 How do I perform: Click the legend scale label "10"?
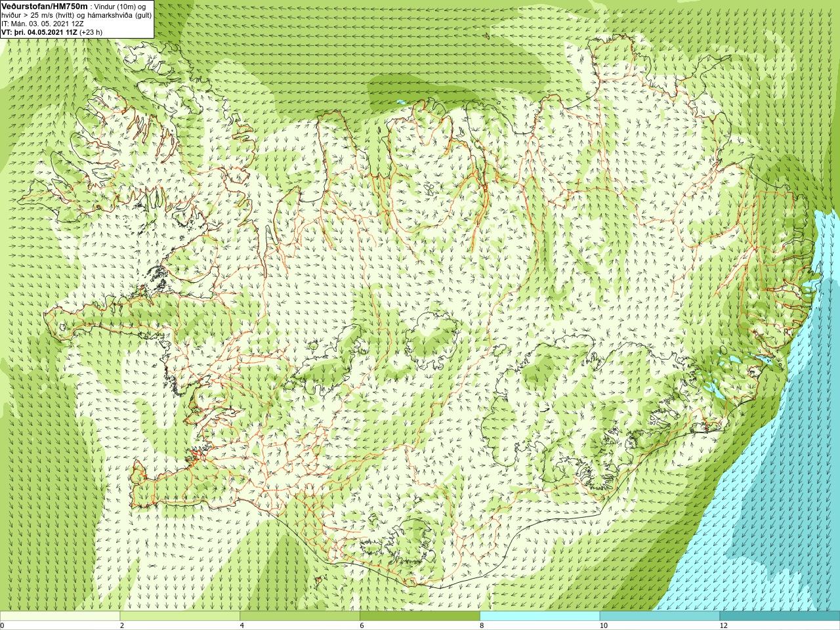(604, 625)
